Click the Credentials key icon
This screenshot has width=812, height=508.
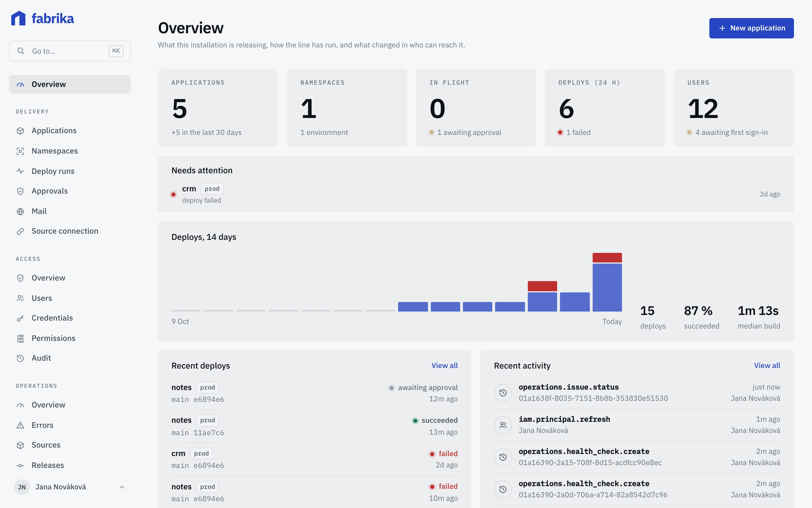21,318
